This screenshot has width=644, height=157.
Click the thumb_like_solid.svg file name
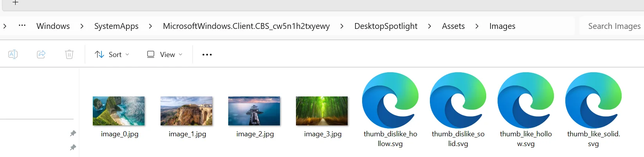click(x=593, y=139)
